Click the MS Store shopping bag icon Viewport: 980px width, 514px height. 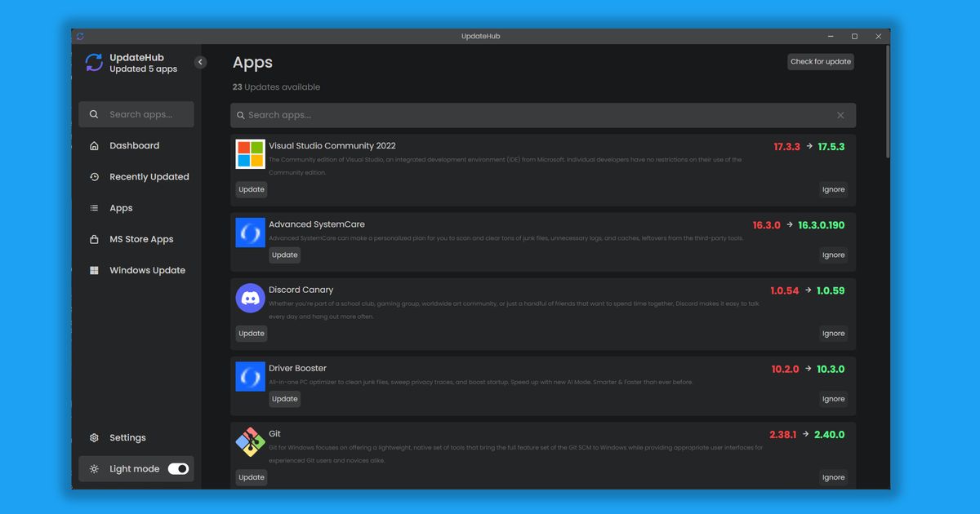click(x=94, y=239)
